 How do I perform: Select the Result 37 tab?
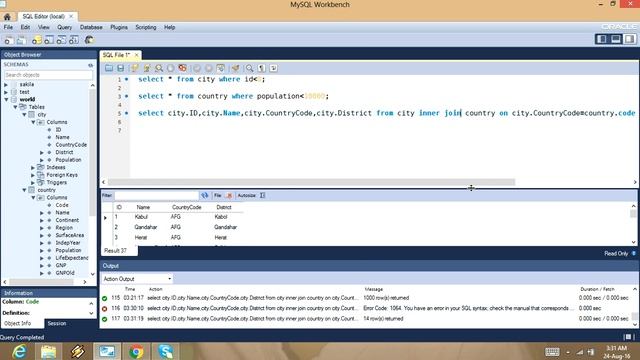coord(116,251)
